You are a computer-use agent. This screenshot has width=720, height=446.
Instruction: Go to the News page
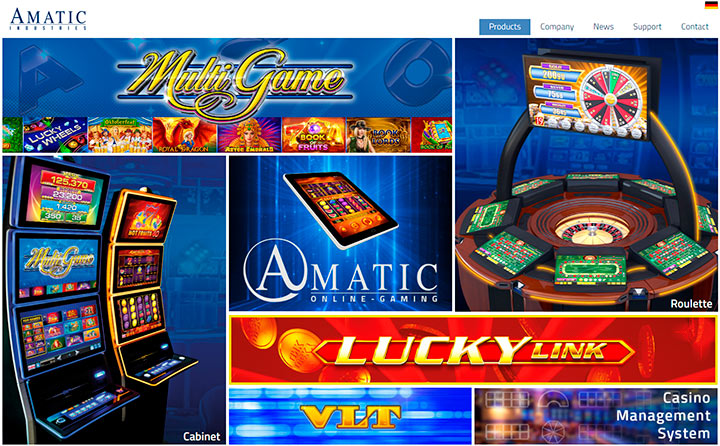[x=603, y=27]
